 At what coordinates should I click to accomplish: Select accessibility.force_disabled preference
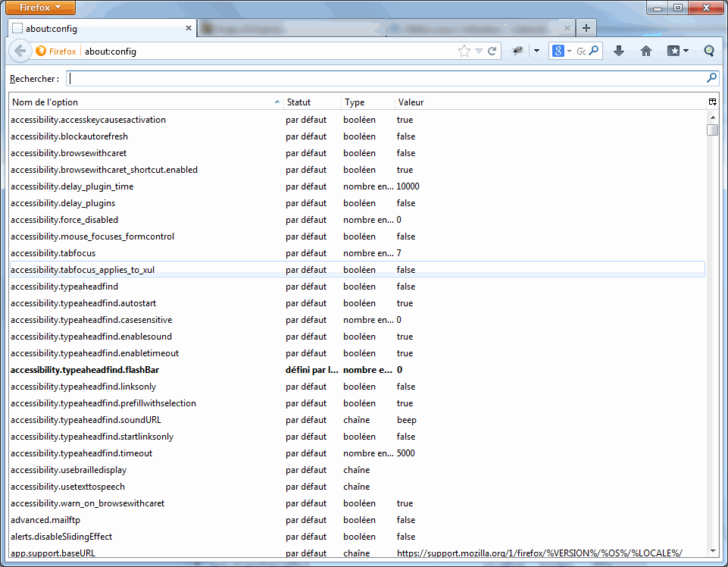[x=357, y=220]
